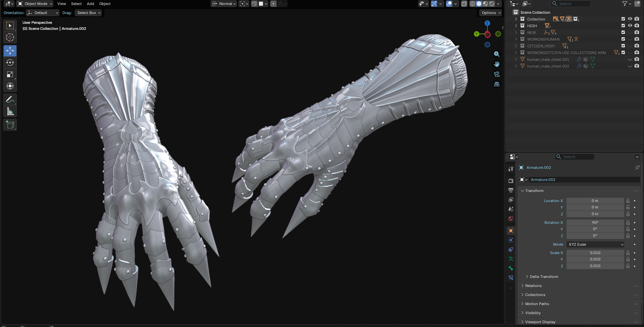
Task: Select the Add Cube tool
Action: tap(10, 125)
